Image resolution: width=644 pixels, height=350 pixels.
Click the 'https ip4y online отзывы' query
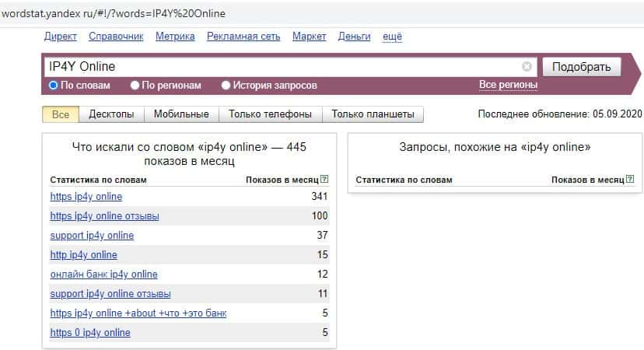tap(104, 215)
